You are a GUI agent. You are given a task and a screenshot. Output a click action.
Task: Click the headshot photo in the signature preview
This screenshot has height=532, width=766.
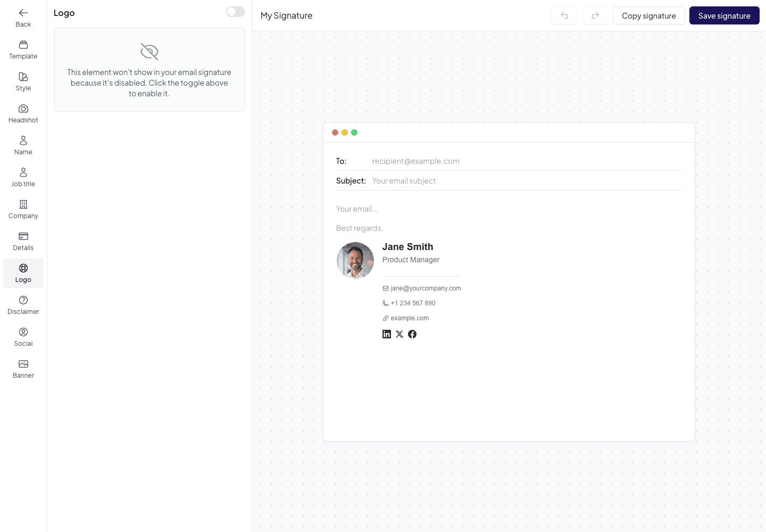click(x=355, y=261)
